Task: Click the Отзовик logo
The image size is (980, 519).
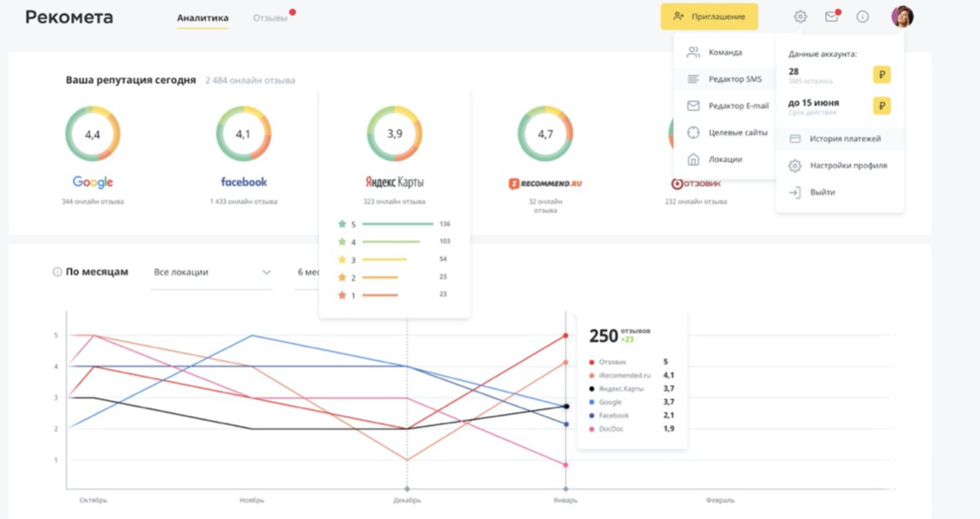Action: point(696,183)
